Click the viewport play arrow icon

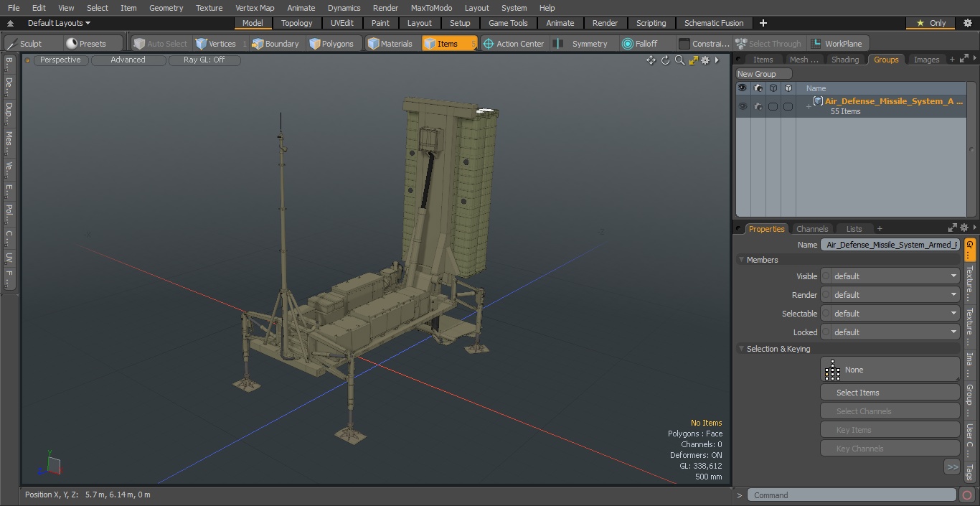click(717, 60)
